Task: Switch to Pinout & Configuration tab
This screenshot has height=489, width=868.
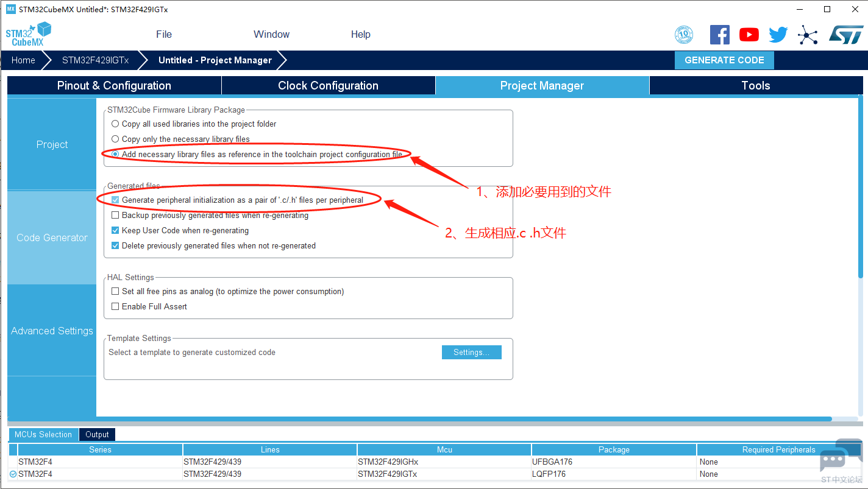Action: (114, 85)
